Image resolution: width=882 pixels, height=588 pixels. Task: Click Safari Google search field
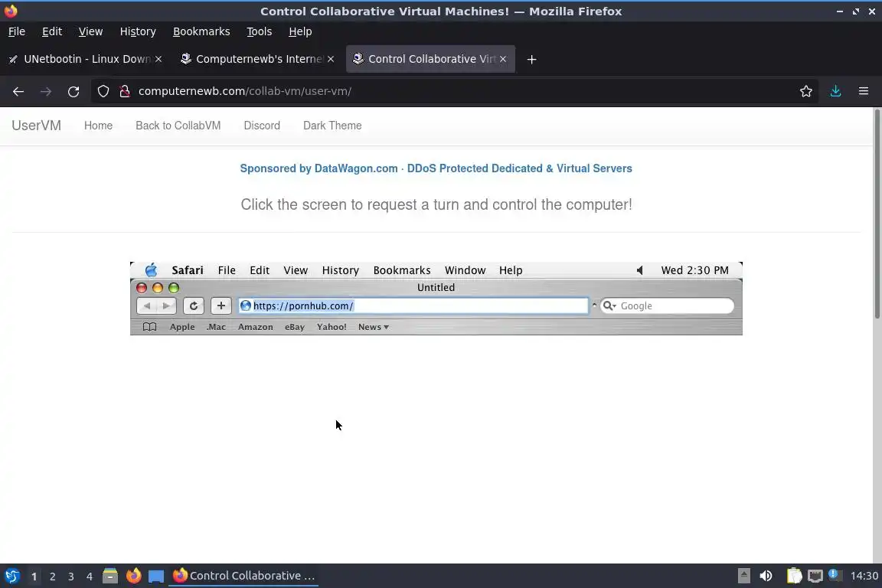pos(667,305)
